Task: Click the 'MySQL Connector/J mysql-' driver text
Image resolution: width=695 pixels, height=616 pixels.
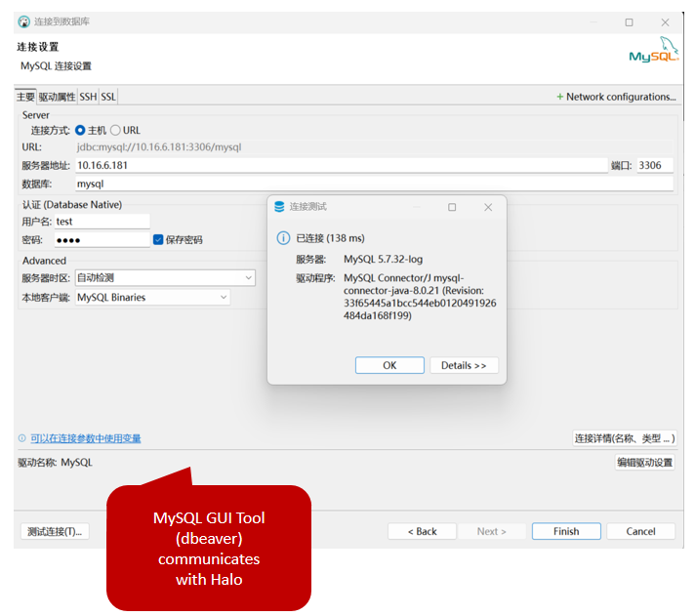Action: coord(403,278)
